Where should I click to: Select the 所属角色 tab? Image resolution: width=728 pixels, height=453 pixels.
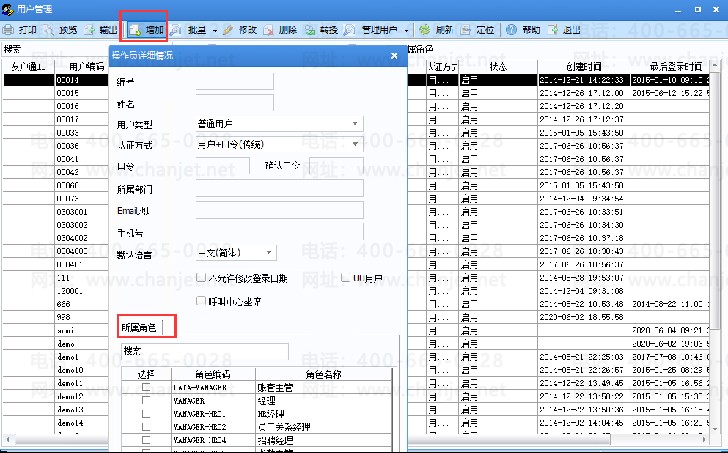[139, 328]
